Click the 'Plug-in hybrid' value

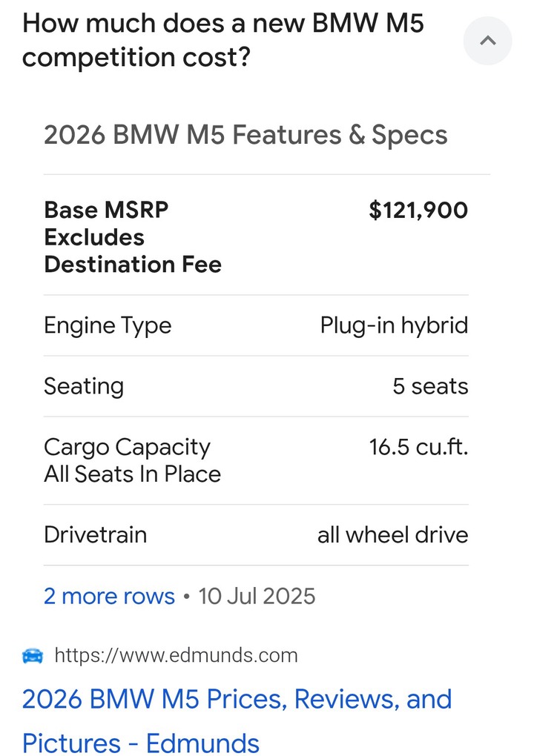[x=394, y=325]
